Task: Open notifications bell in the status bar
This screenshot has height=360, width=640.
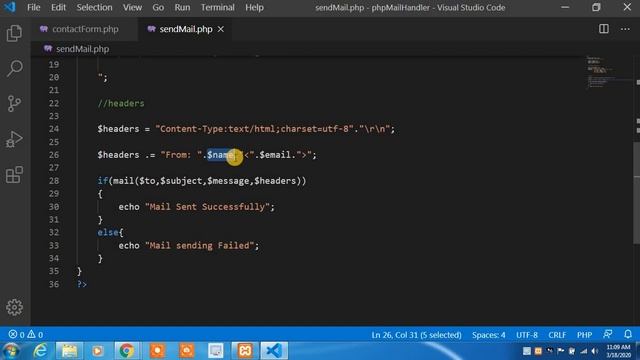Action: click(x=628, y=334)
